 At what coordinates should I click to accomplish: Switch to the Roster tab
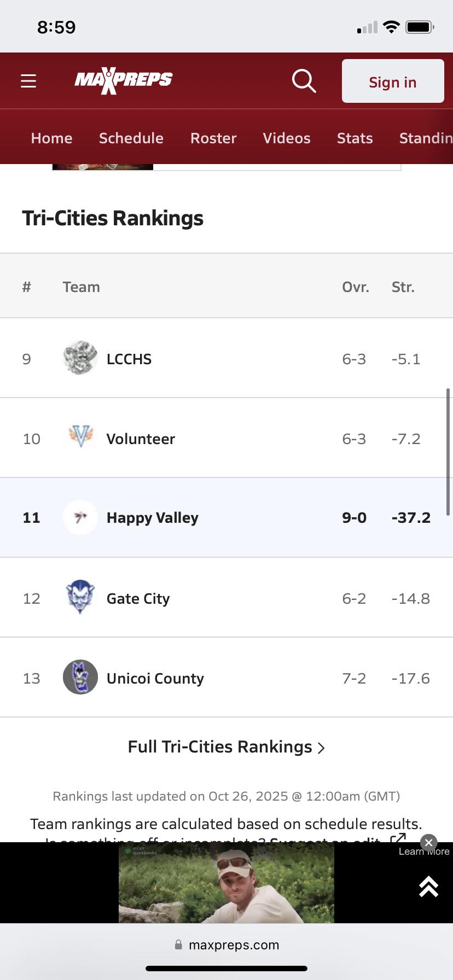click(213, 138)
